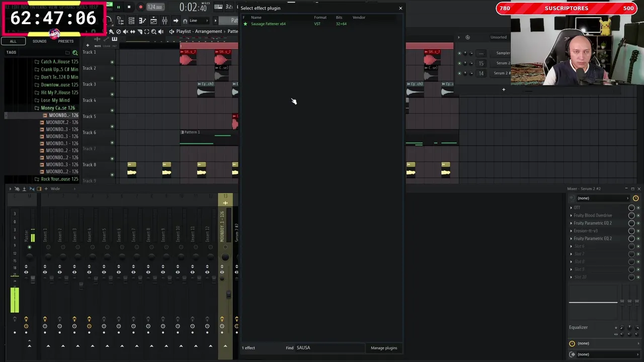Add a channel with the plus button

pos(504,89)
